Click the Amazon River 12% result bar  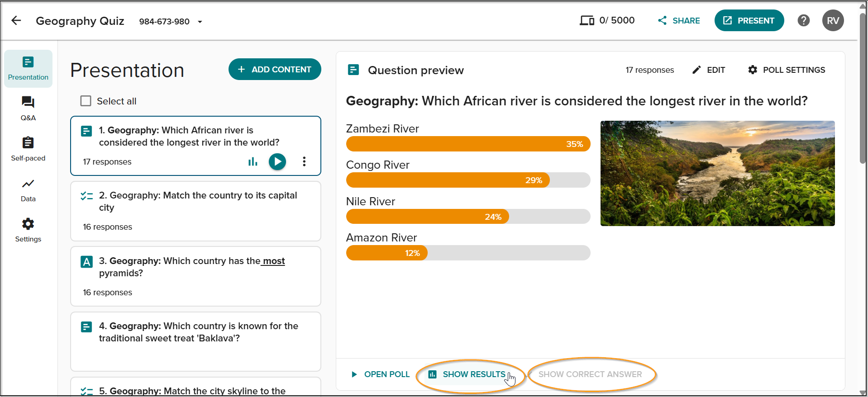click(468, 253)
